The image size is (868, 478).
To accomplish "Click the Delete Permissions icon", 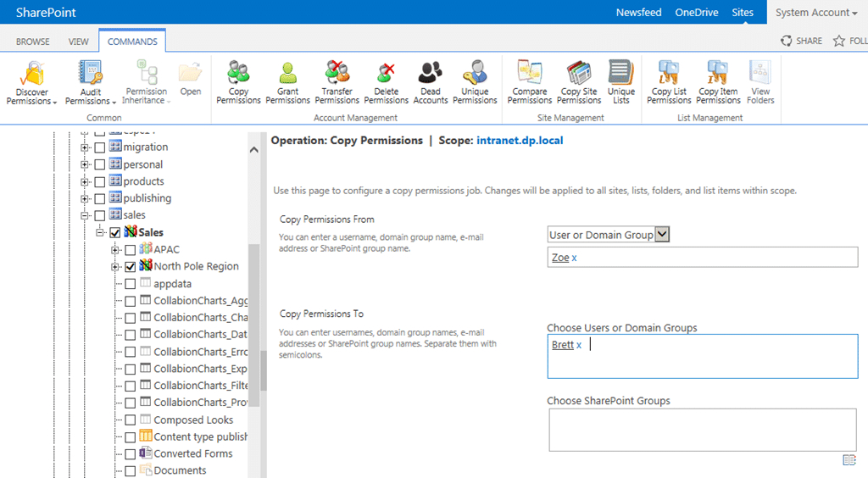I will [x=387, y=73].
